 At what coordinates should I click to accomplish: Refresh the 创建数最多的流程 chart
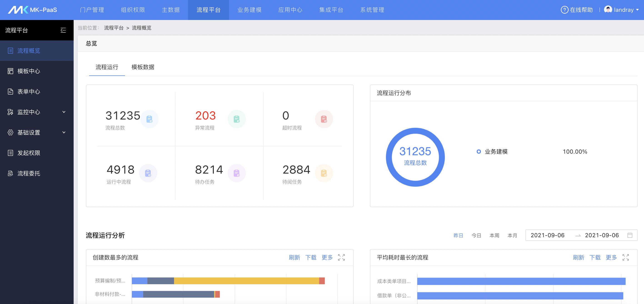point(294,257)
